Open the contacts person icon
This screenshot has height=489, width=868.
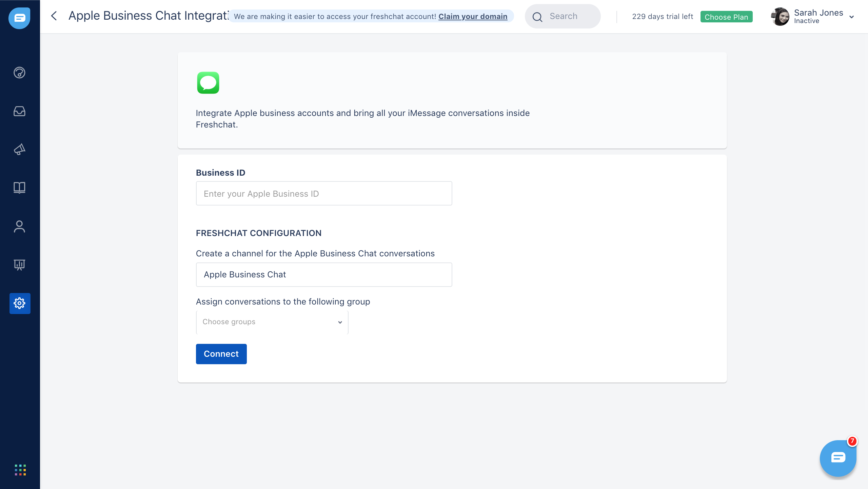tap(19, 227)
